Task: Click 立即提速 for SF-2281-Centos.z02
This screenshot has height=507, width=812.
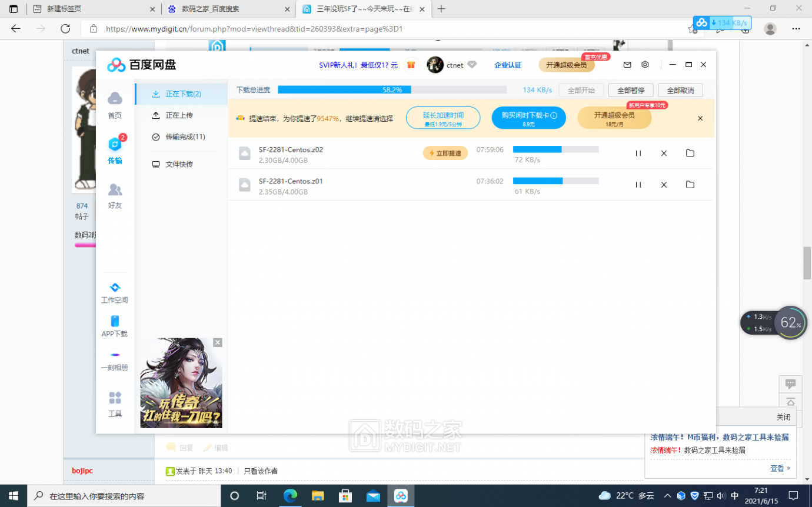Action: 445,153
